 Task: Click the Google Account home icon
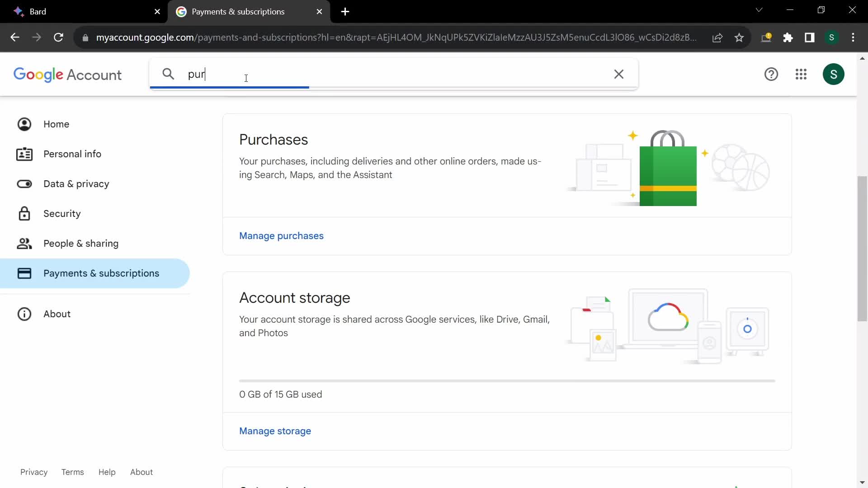click(24, 124)
